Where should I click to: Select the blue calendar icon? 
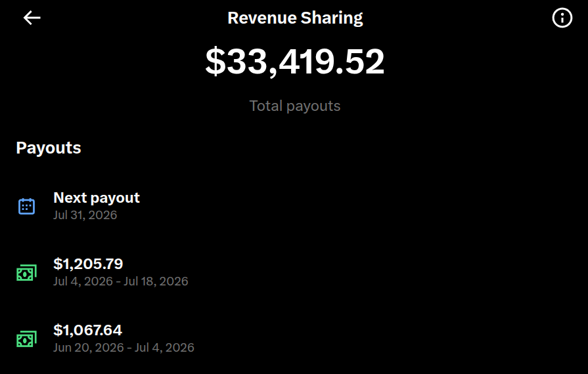[27, 206]
